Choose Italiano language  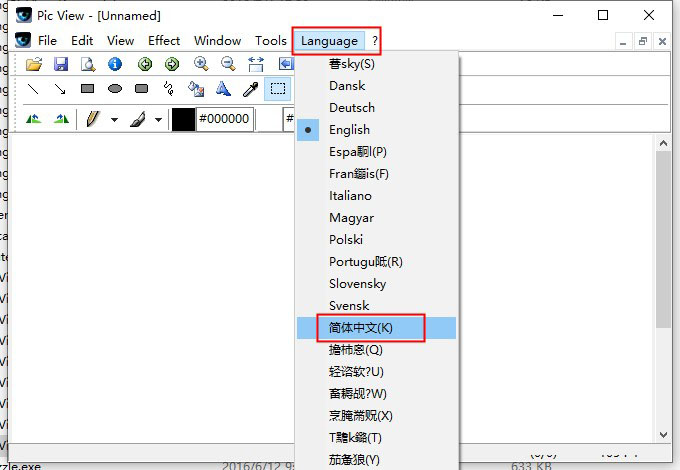pyautogui.click(x=376, y=196)
